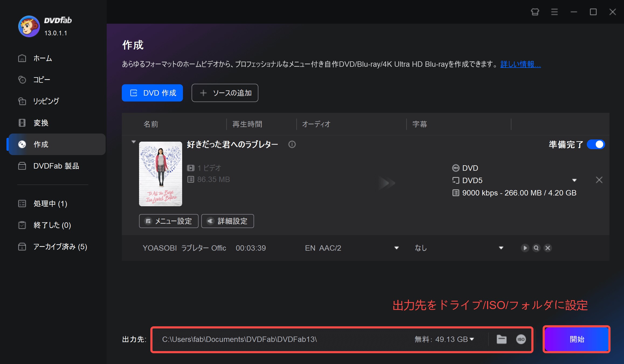This screenshot has height=364, width=624.
Task: Toggle the 準備完了 switch off
Action: pos(596,145)
